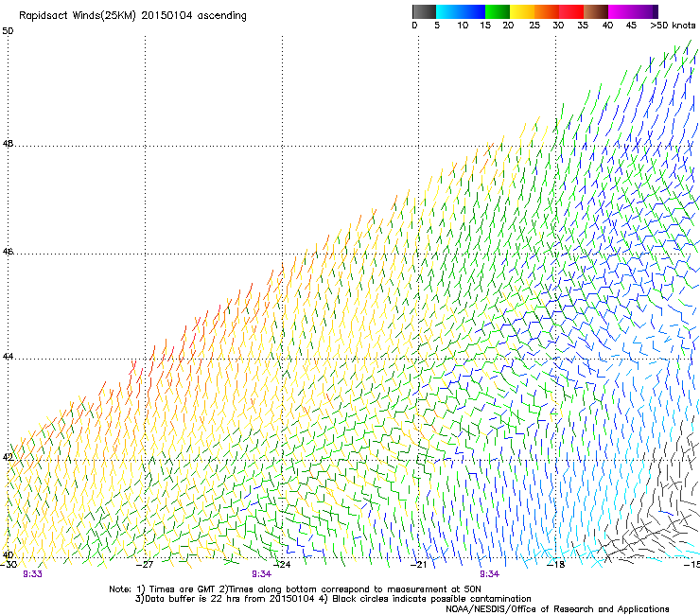Screen dimensions: 700x615
Task: Click the legend tick label '0'
Action: tap(414, 26)
